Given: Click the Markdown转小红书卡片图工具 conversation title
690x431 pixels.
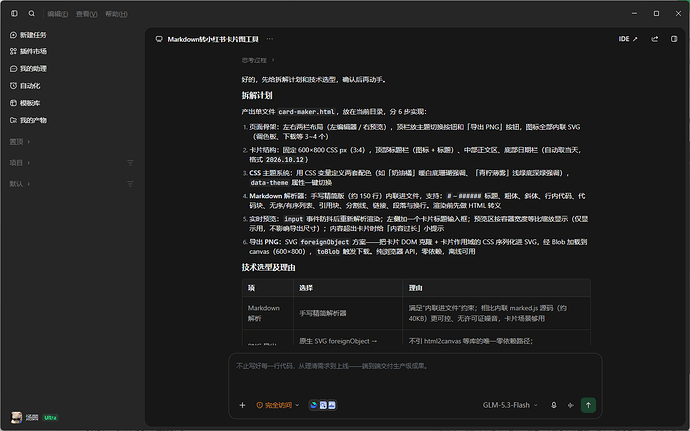Looking at the screenshot, I should (213, 39).
